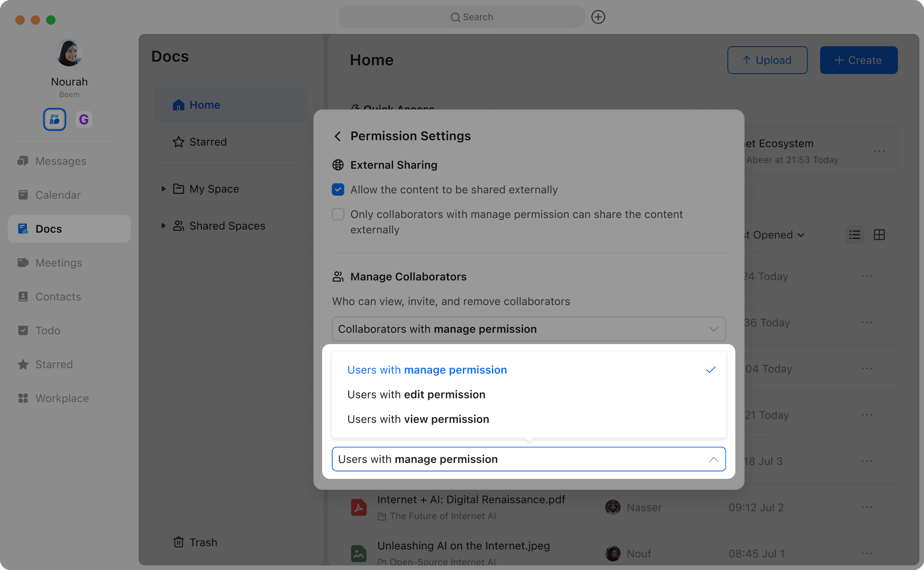
Task: Click the plus icon next to Search
Action: (598, 17)
